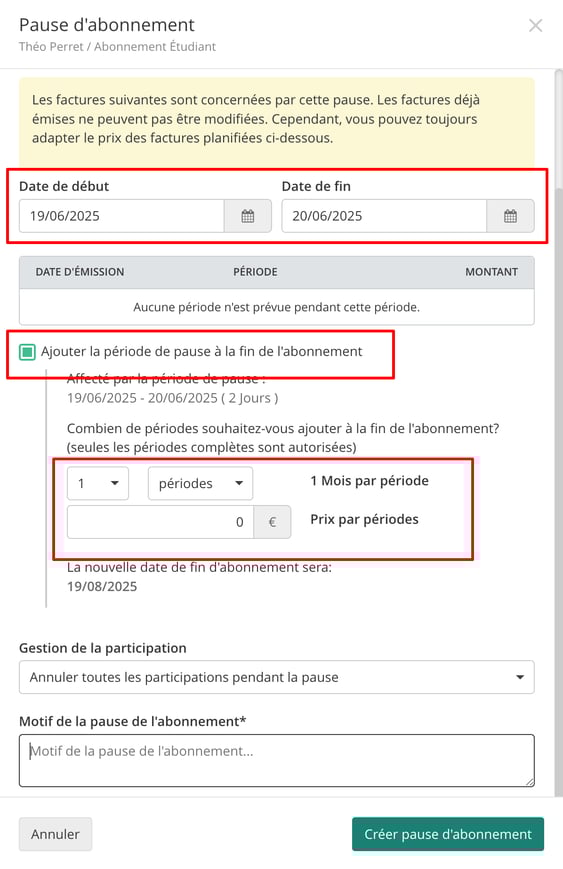Click the Date d'émission column header

[80, 272]
